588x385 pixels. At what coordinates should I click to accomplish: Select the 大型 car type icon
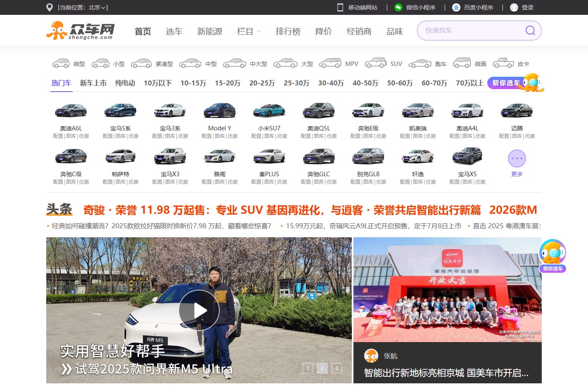pos(285,64)
